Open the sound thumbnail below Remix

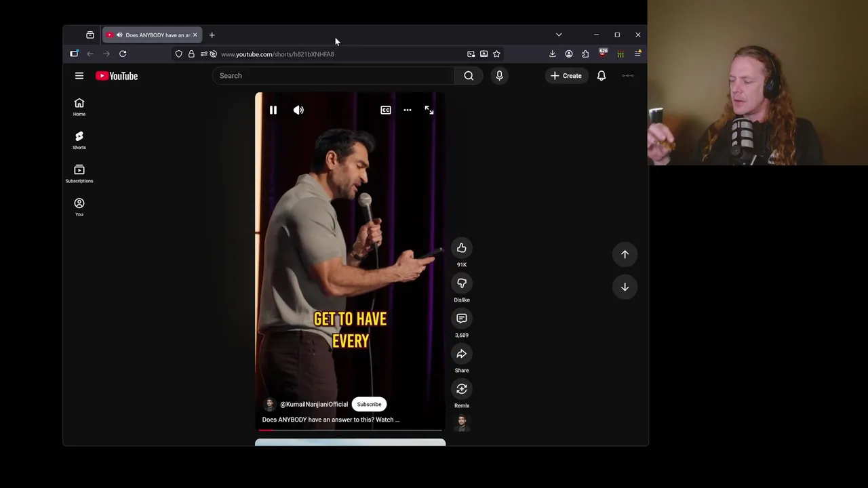click(462, 423)
